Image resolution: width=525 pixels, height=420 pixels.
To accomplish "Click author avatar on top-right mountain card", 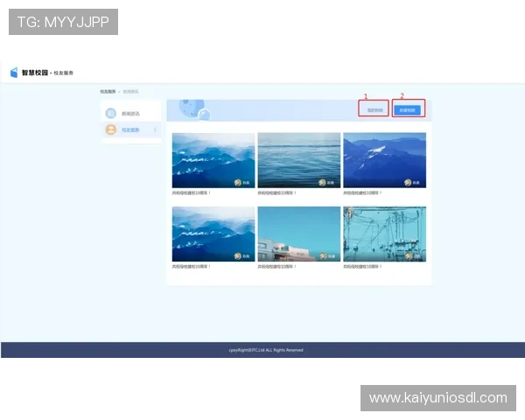I will [408, 182].
